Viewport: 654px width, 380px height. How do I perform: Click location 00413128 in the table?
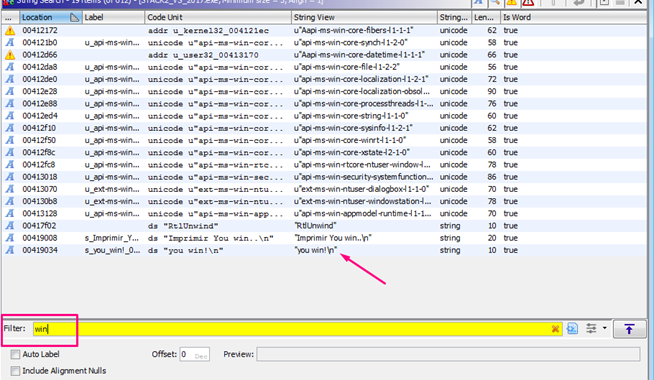(40, 213)
